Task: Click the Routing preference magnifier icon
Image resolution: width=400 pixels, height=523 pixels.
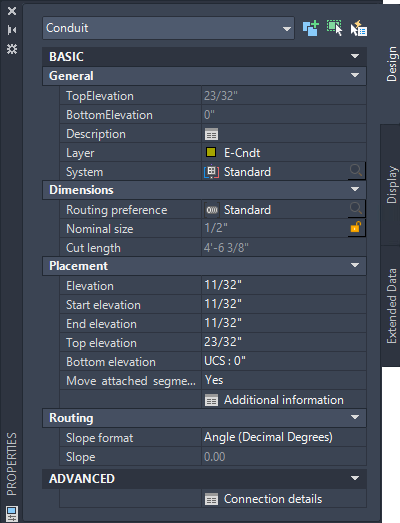Action: [x=356, y=209]
